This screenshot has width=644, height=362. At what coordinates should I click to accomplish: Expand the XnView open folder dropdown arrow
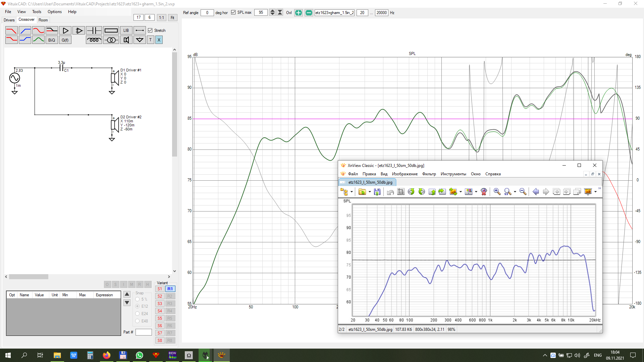[370, 192]
